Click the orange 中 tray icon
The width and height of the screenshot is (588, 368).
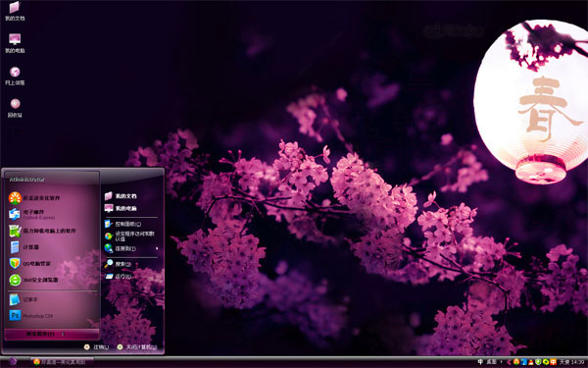click(553, 362)
